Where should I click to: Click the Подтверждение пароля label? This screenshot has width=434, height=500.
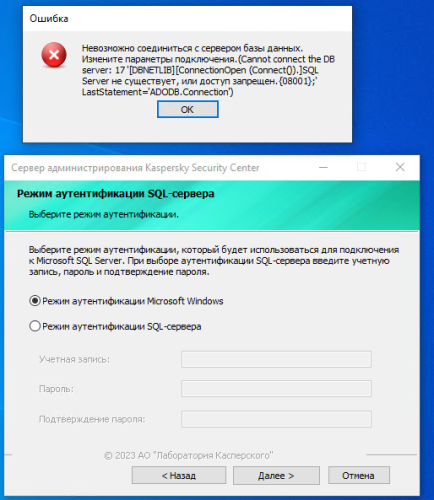[x=92, y=419]
